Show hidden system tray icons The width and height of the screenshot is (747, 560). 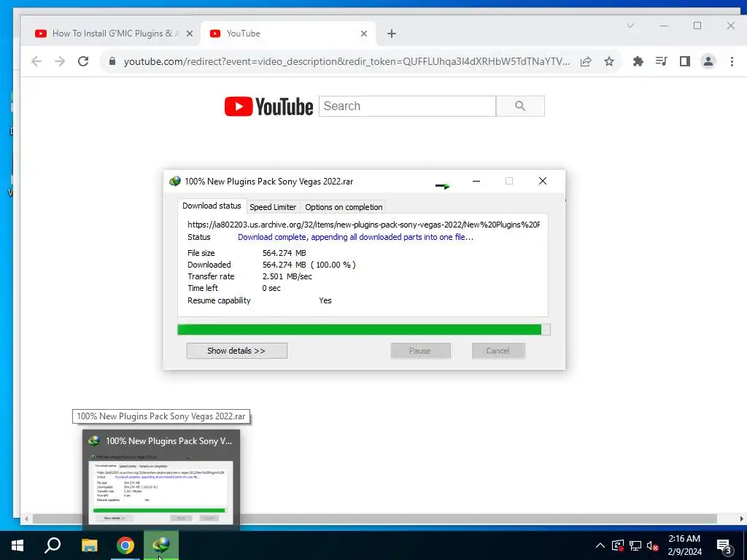click(x=600, y=545)
